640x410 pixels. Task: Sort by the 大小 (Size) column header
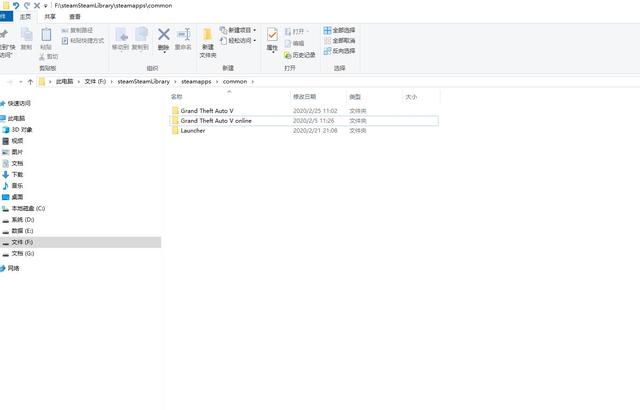coord(411,97)
